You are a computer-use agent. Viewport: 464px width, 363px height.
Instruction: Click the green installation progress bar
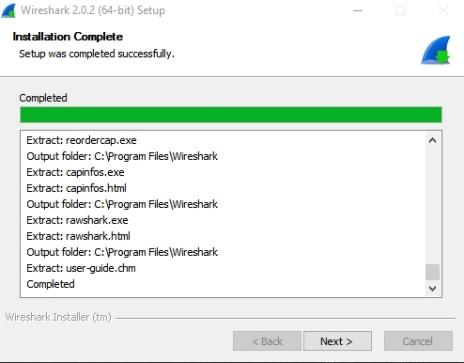231,115
